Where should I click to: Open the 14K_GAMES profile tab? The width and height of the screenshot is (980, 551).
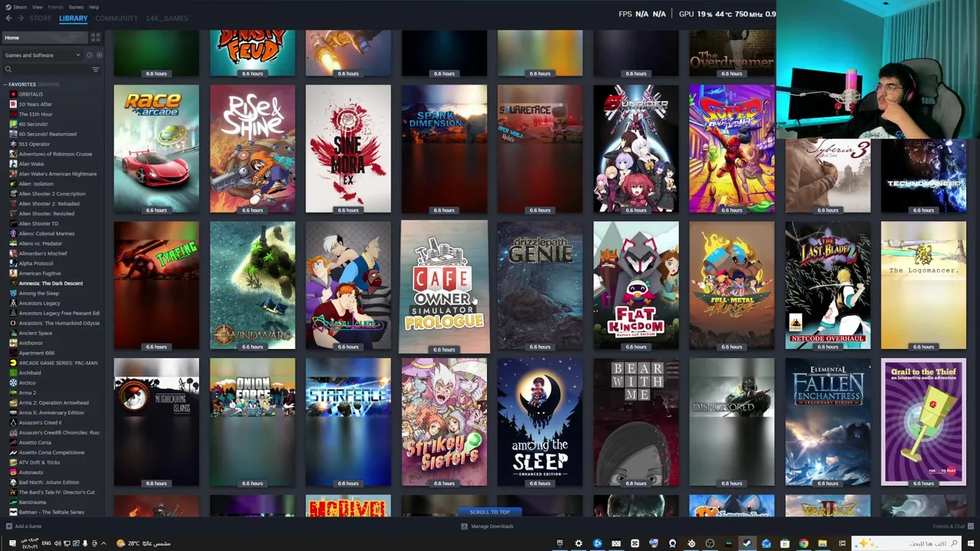click(167, 18)
